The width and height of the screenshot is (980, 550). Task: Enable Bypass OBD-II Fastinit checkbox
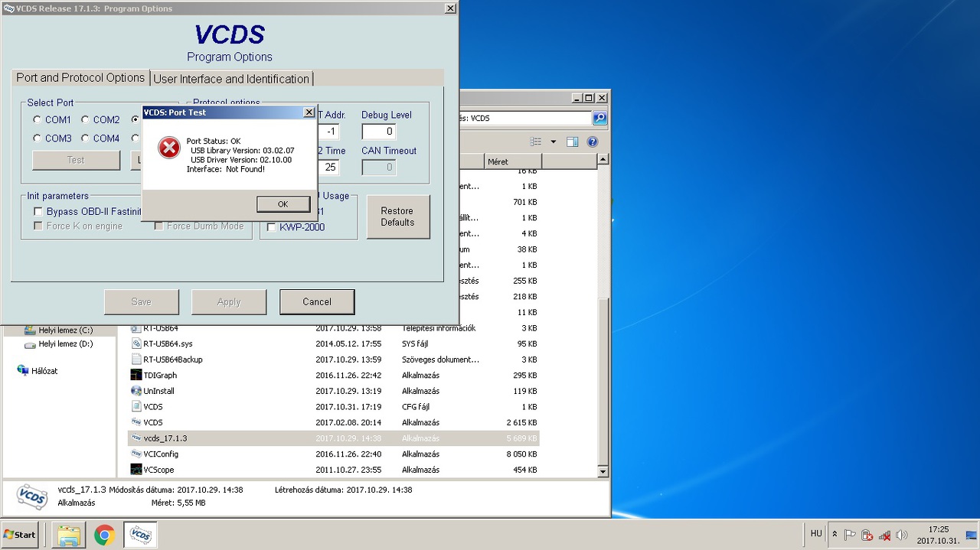click(x=38, y=212)
